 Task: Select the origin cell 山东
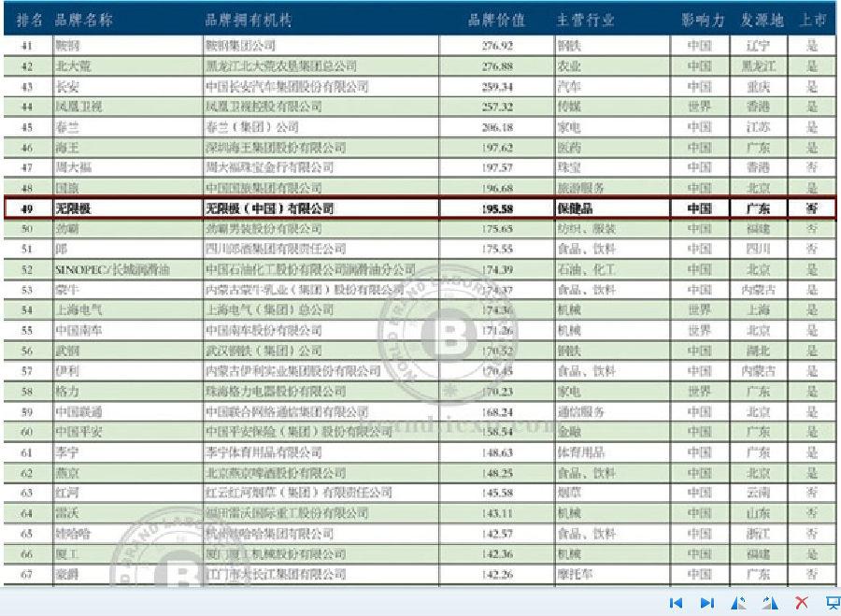point(759,513)
